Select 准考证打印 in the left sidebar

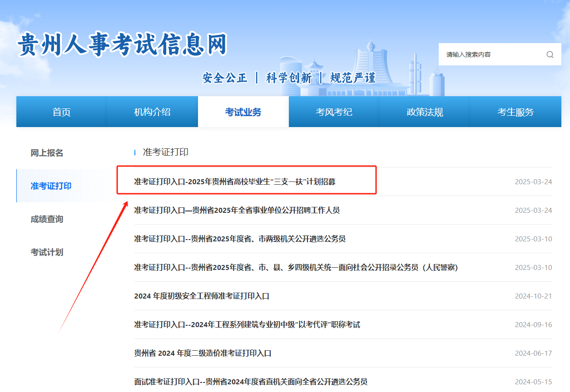51,186
